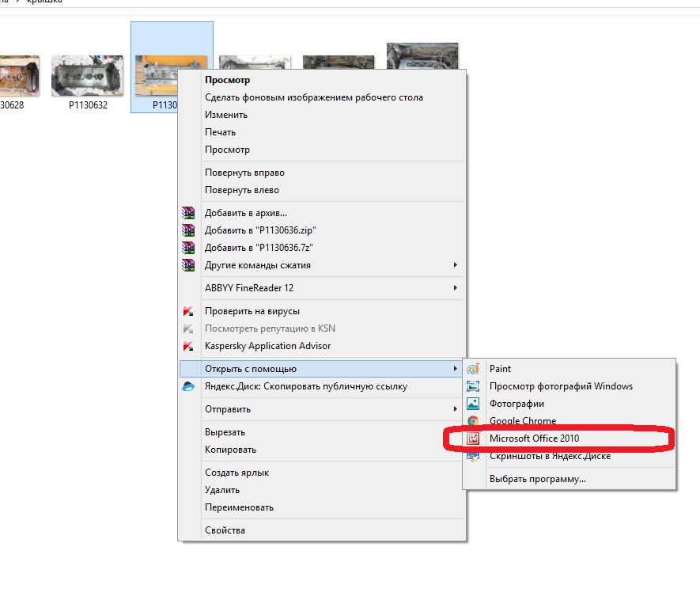Choose Выбрать программу… option
Screen dimensions: 700x600
point(538,479)
